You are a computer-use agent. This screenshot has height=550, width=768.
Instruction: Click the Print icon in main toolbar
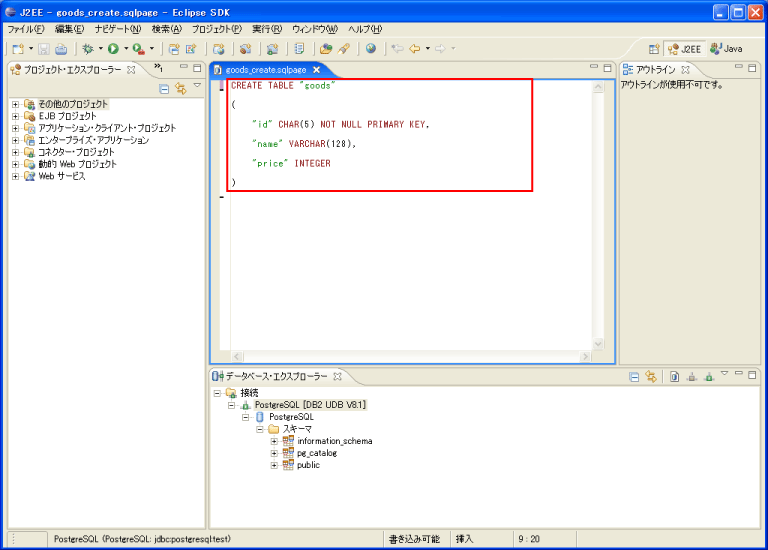pyautogui.click(x=61, y=48)
